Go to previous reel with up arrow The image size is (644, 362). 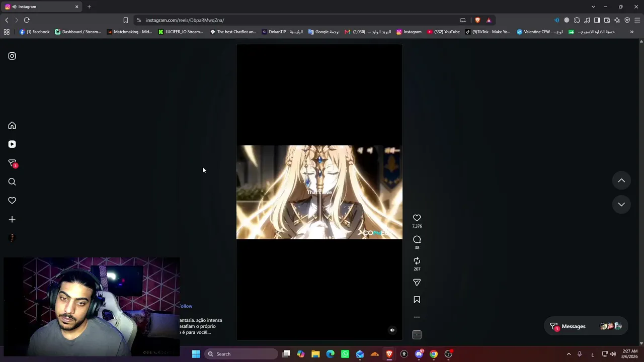click(621, 180)
